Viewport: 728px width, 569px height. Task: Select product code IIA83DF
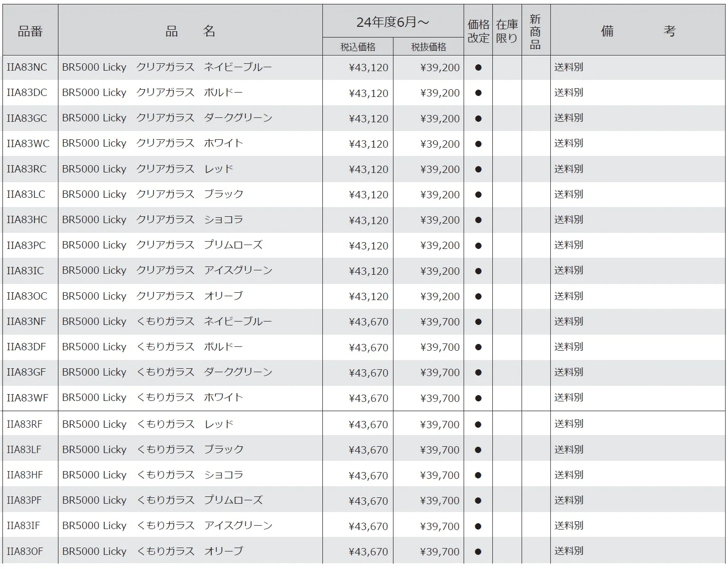[x=26, y=347]
